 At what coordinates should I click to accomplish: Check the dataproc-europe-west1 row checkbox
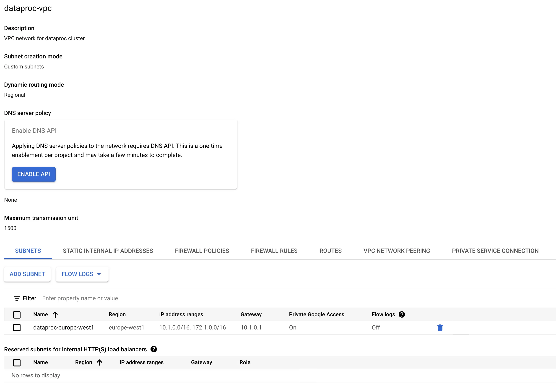(x=17, y=328)
